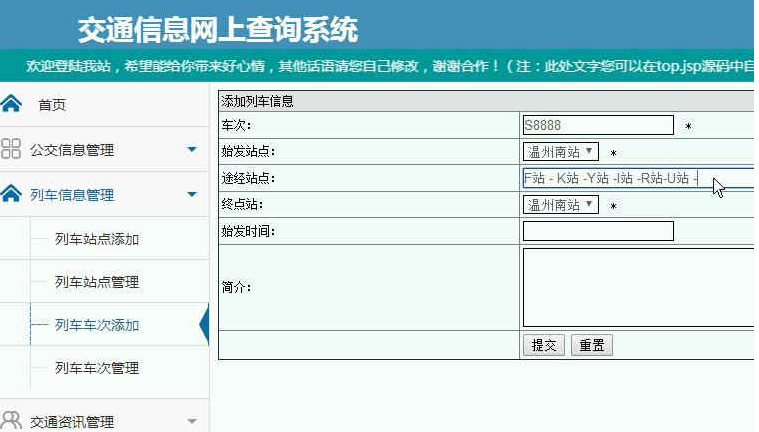Screen dimensions: 759x432
Task: Click the people icon of 交通资讯管理
Action: (x=11, y=421)
